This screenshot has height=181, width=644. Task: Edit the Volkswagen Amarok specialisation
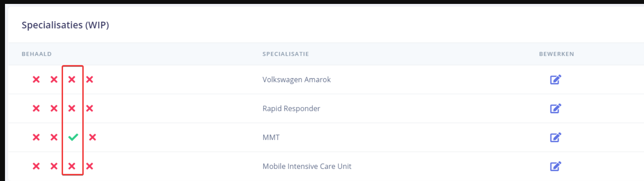555,79
